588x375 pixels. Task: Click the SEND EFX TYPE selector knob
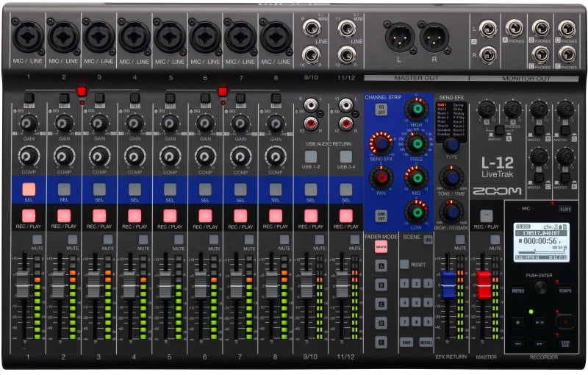(451, 145)
